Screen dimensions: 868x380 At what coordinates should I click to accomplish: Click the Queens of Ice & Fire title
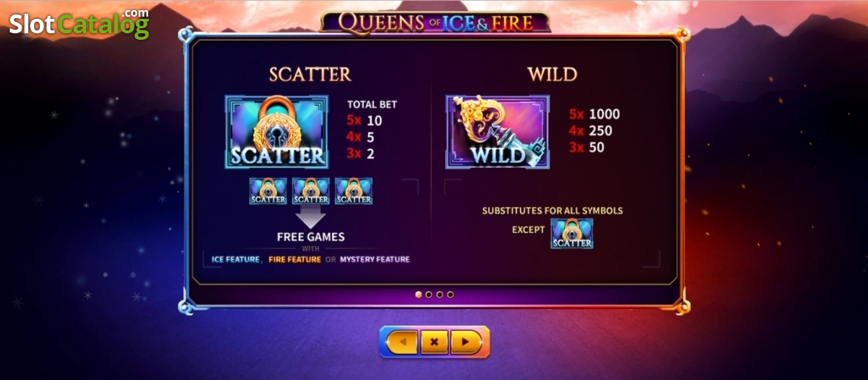click(435, 22)
